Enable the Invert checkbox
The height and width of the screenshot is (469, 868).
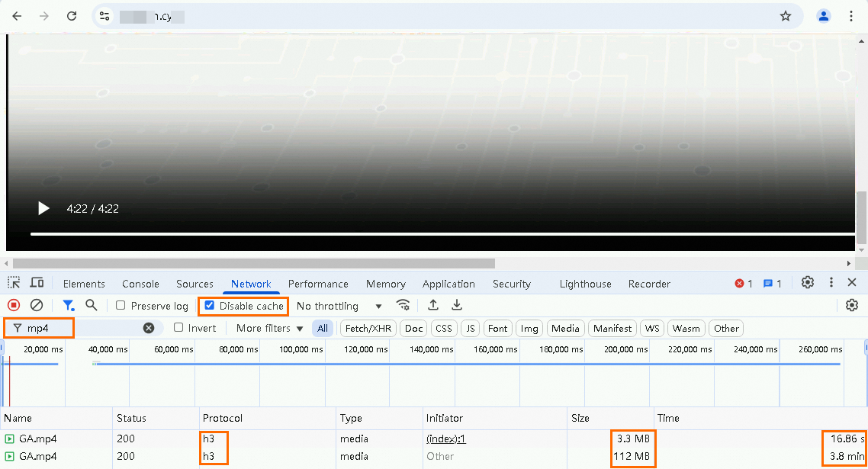(178, 328)
